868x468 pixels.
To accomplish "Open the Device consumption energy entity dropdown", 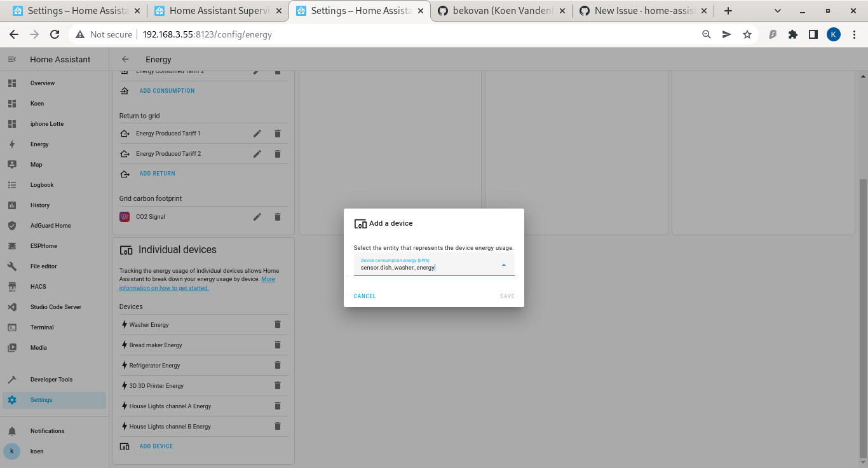I will coord(504,265).
